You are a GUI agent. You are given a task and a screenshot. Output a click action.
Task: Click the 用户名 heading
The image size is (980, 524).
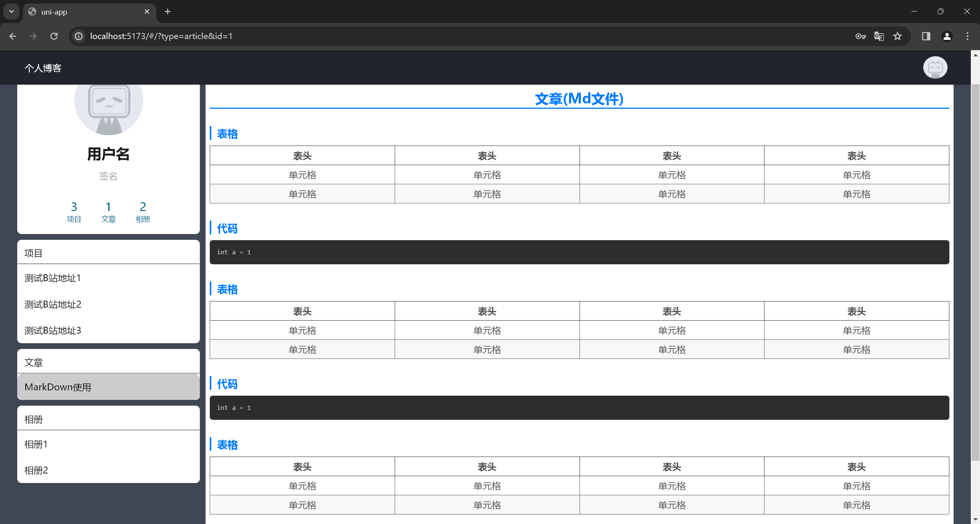click(x=108, y=154)
